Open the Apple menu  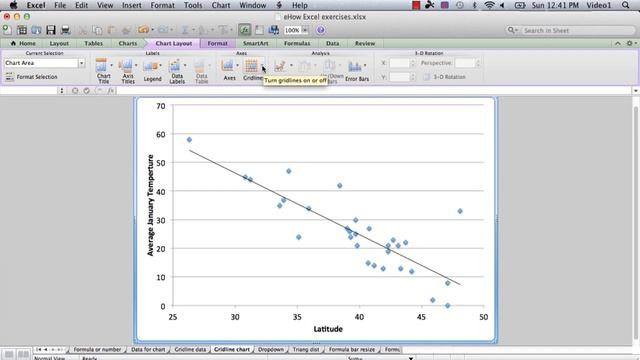[13, 5]
